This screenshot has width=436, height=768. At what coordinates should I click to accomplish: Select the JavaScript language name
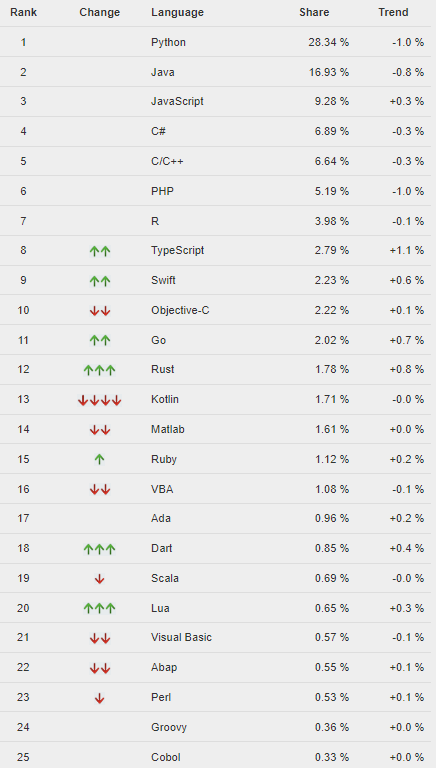[x=177, y=101]
